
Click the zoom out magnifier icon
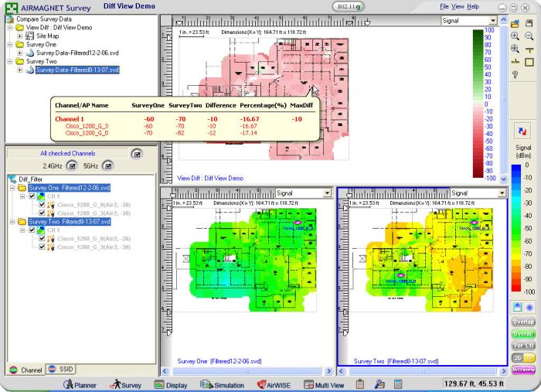pos(529,36)
